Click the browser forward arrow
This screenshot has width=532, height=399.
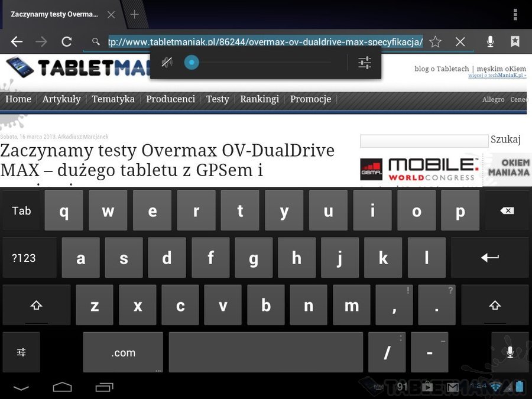[41, 42]
